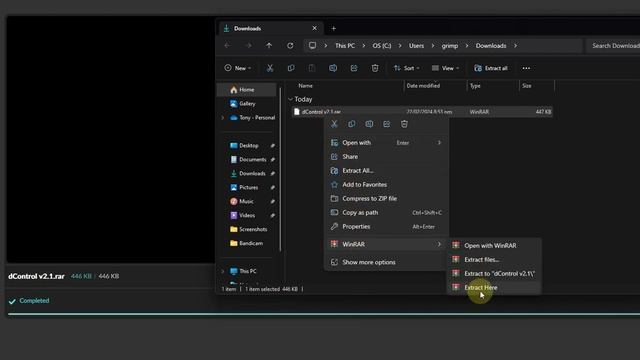Click Users in the address bar

click(416, 46)
